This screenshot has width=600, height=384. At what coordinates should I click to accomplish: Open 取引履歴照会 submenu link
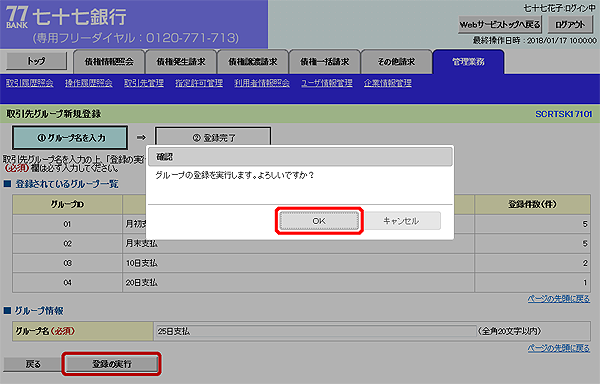[x=30, y=83]
